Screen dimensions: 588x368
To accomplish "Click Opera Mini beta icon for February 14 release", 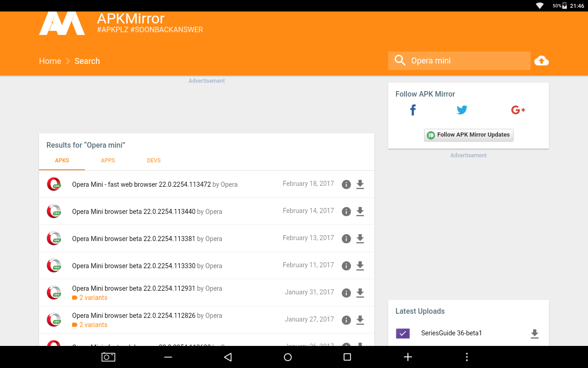I will click(x=54, y=212).
